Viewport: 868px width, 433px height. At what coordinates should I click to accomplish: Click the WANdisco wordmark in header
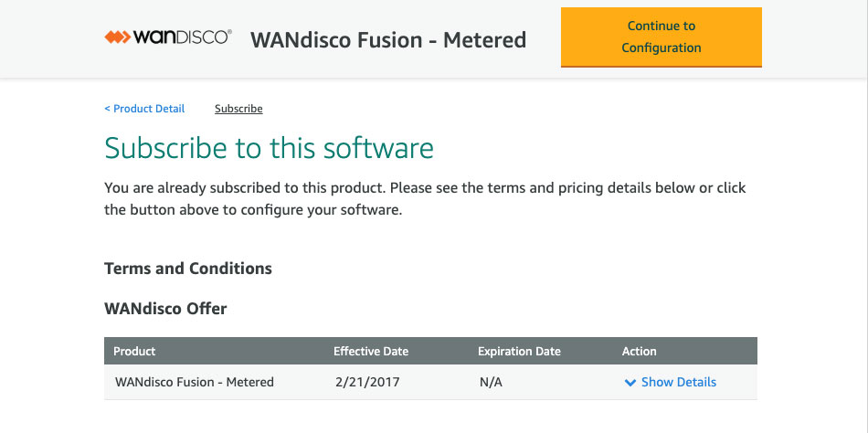point(182,37)
